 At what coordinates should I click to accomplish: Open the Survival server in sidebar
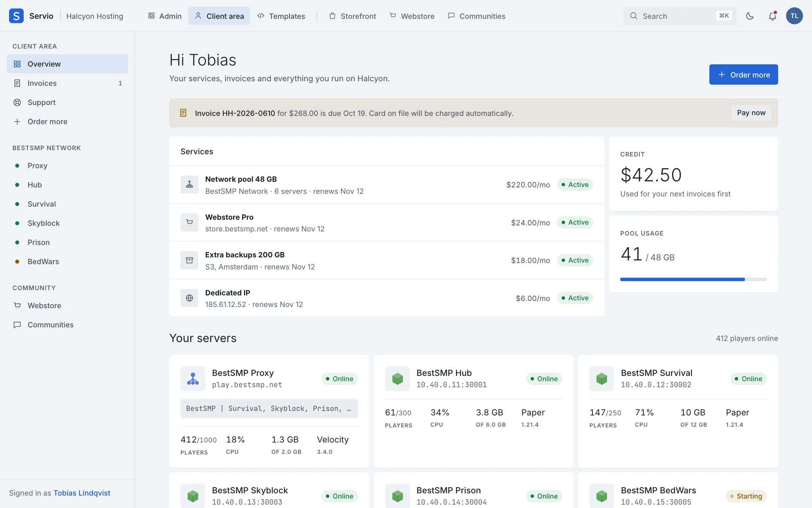click(67, 204)
